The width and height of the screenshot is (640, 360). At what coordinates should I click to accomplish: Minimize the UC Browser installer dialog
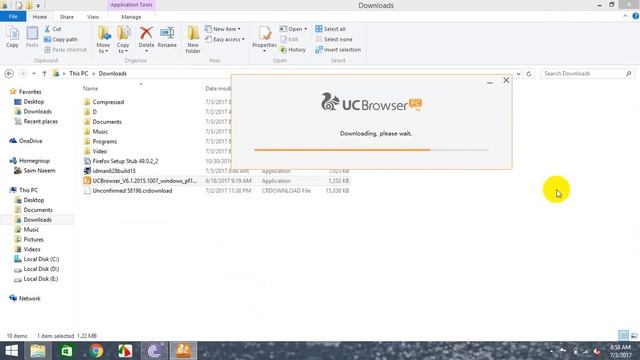(490, 82)
